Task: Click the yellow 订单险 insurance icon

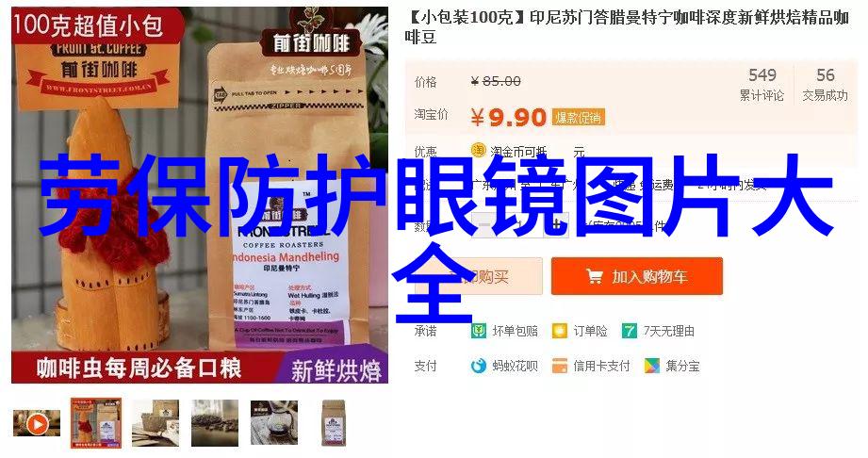Action: pyautogui.click(x=560, y=331)
